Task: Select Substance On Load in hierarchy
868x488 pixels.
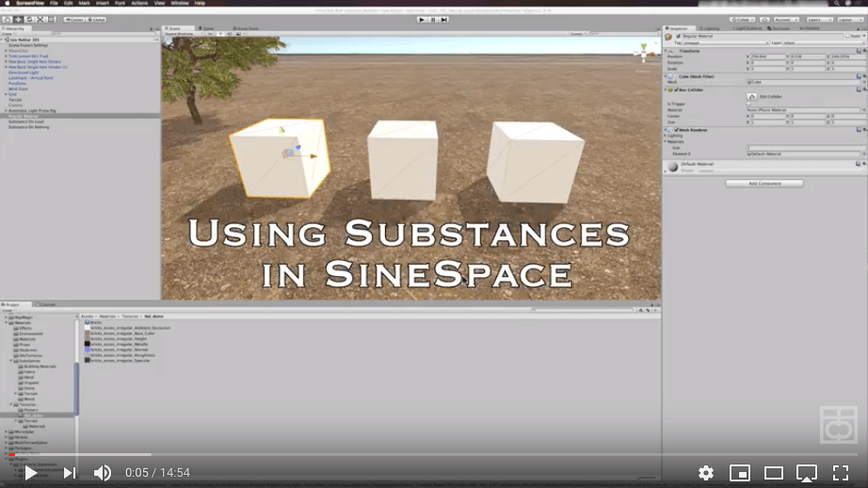Action: 26,122
